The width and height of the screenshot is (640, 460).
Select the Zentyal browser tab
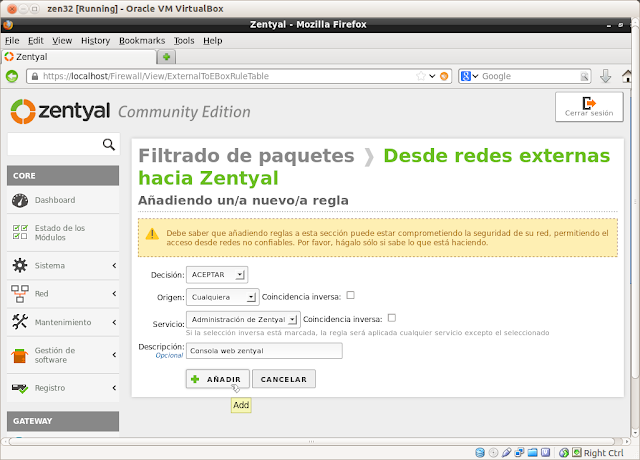point(79,57)
